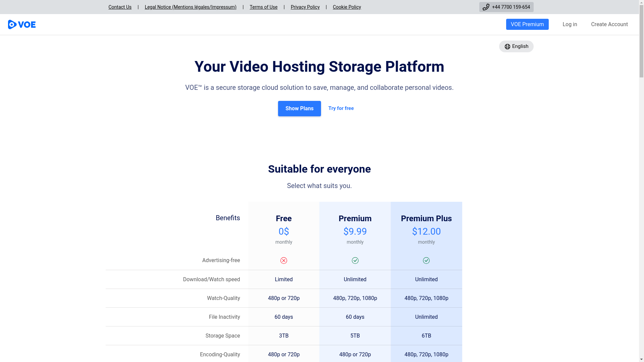This screenshot has height=362, width=644.
Task: Click the 6TB storage cell
Action: [x=426, y=336]
